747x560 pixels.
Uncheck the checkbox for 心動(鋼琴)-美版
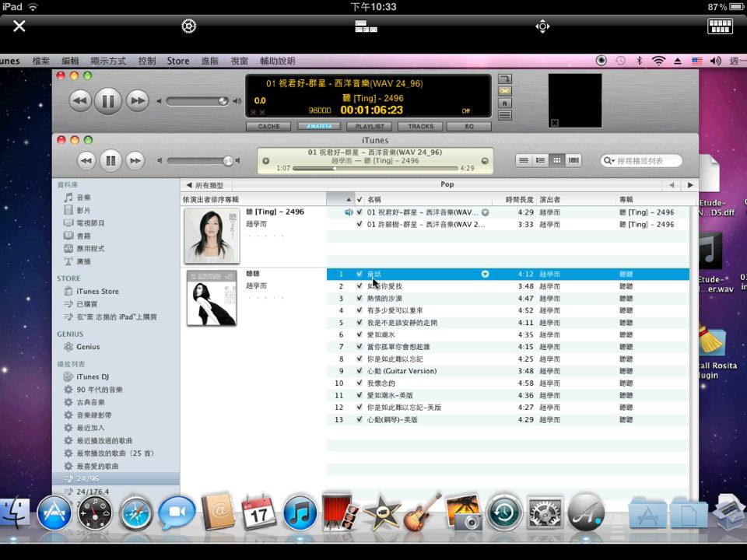click(x=359, y=419)
